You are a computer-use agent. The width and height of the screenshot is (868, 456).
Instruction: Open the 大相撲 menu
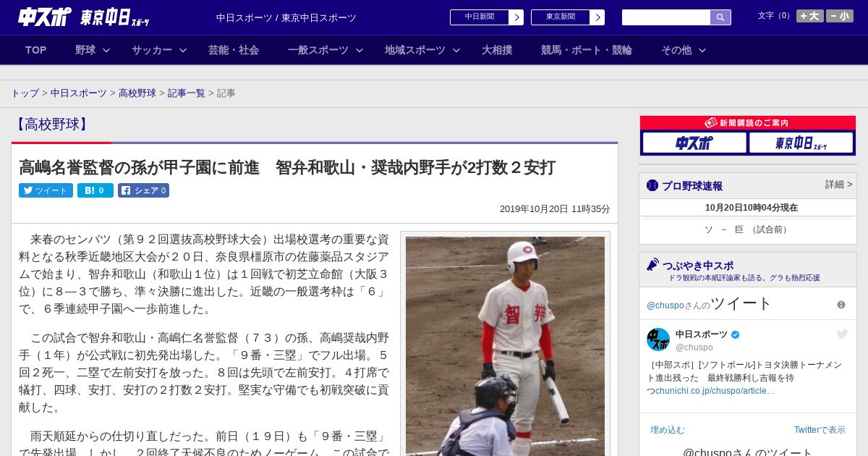pos(497,50)
